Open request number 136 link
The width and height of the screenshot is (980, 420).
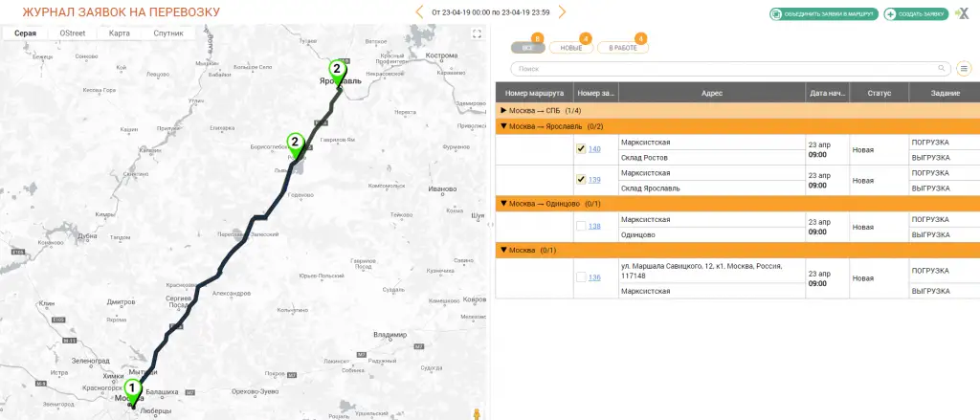(x=594, y=277)
